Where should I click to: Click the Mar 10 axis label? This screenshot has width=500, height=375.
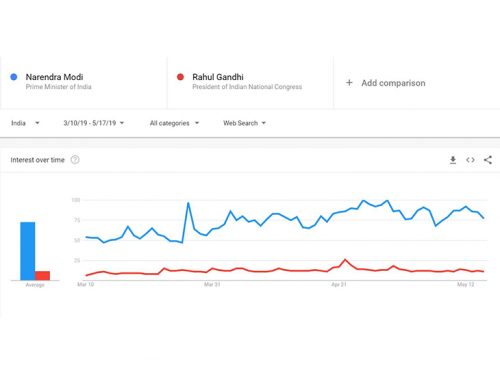86,284
